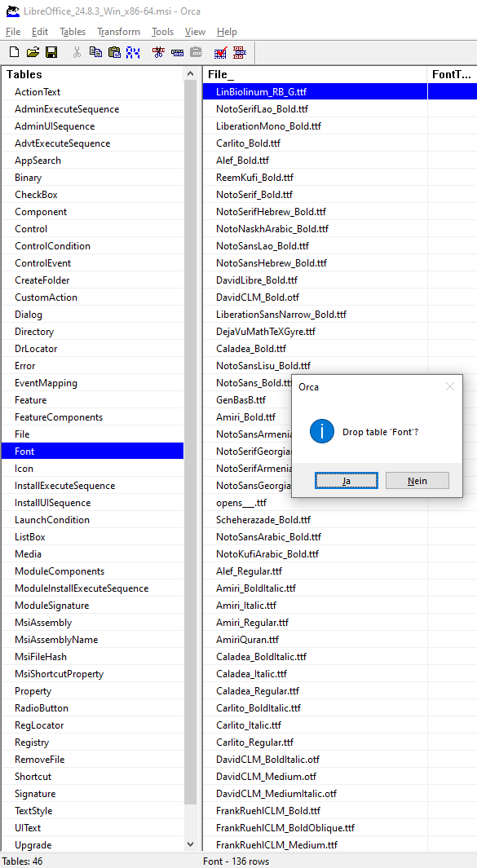Screen dimensions: 477x868
Task: Select the Binary table
Action: (92, 178)
